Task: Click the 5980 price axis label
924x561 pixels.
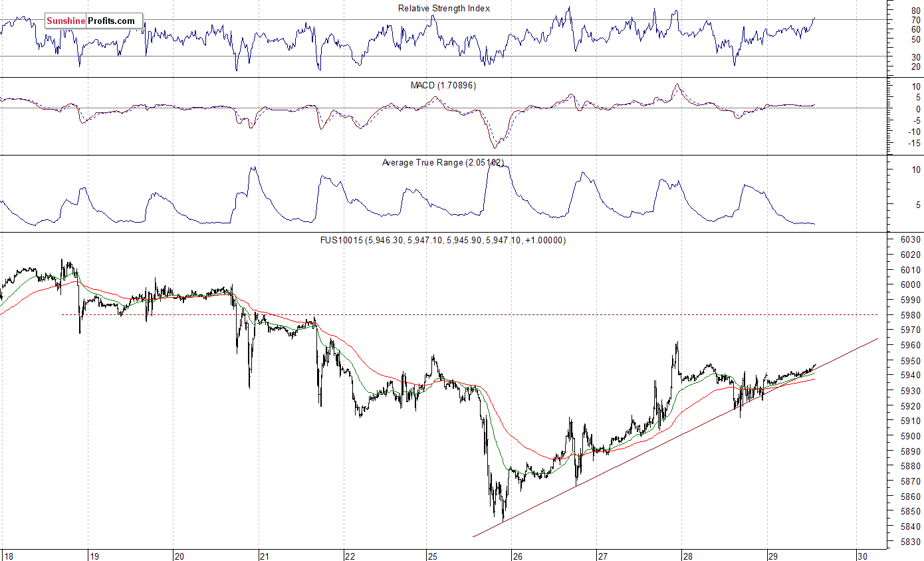Action: 911,315
